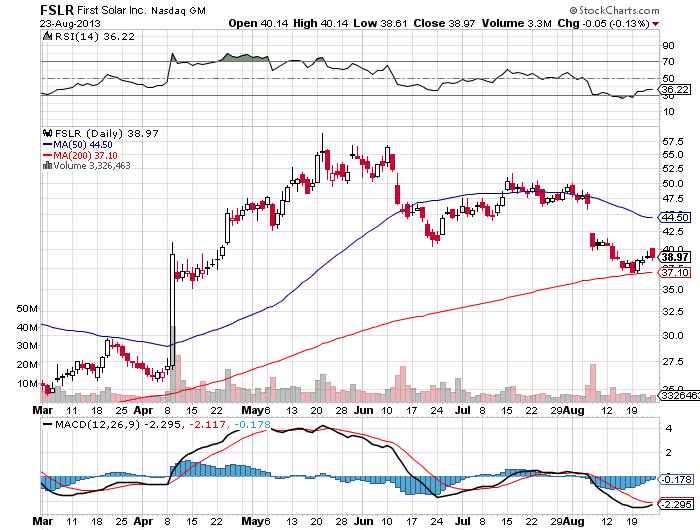The image size is (700, 530).
Task: Click the May label on bottom date axis
Action: click(x=253, y=521)
